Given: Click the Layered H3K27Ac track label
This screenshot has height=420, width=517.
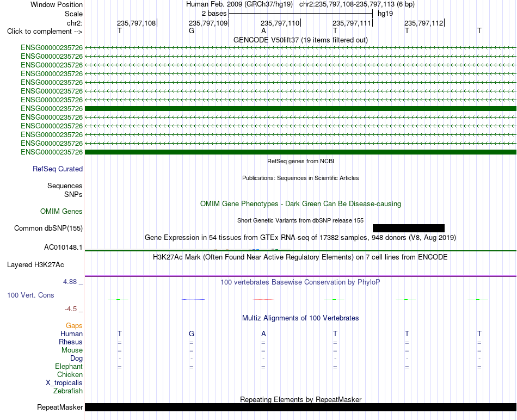Looking at the screenshot, I should 35,265.
